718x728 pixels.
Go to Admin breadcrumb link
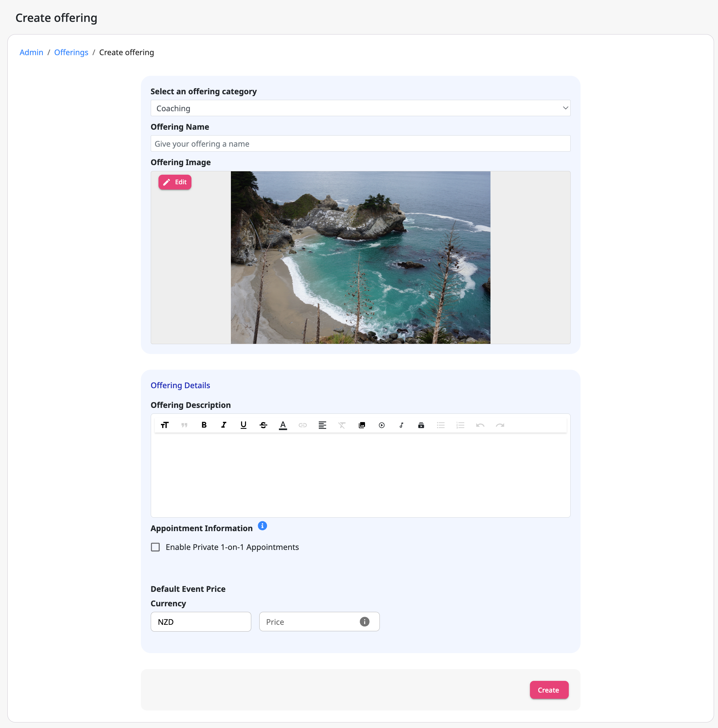pyautogui.click(x=31, y=52)
